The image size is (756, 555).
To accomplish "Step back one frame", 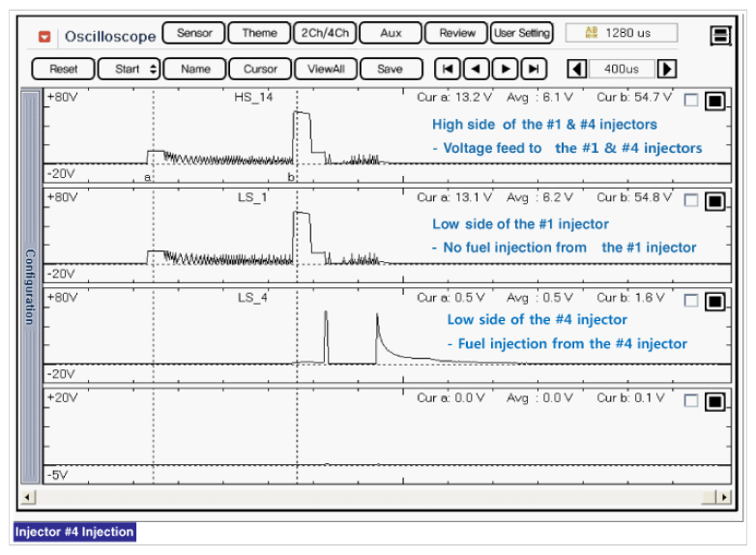I will [x=476, y=70].
